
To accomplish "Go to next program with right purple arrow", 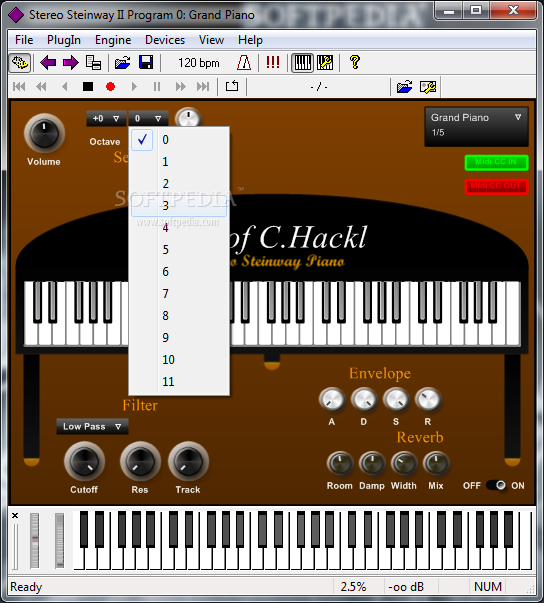I will 71,63.
